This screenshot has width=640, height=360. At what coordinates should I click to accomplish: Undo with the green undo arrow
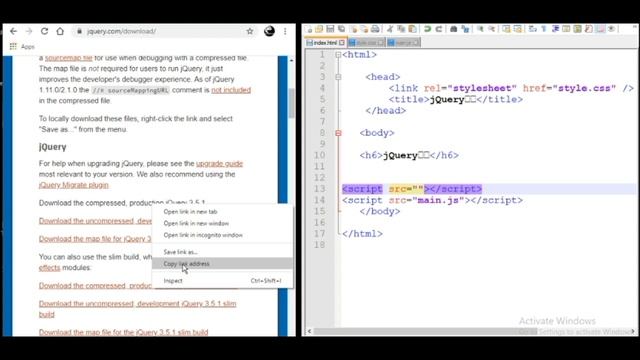coord(427,29)
